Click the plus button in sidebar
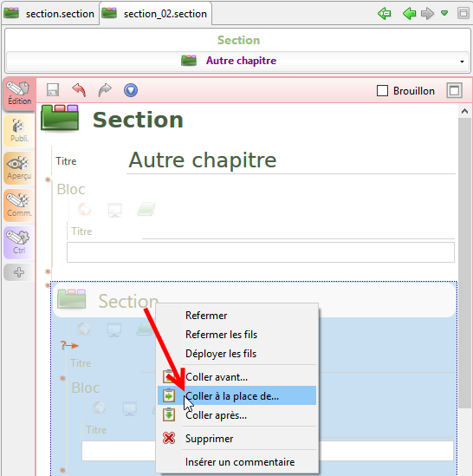Screen dimensions: 473x476 19,272
